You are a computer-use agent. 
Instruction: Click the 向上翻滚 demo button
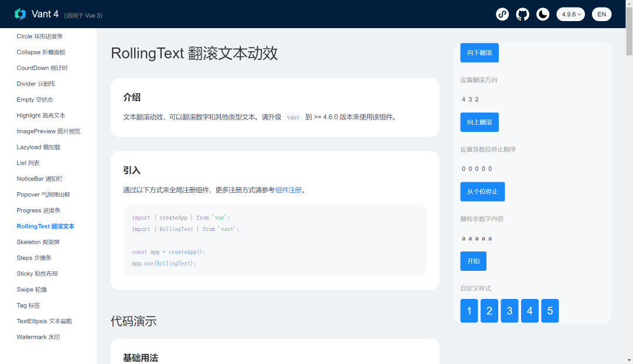[479, 122]
